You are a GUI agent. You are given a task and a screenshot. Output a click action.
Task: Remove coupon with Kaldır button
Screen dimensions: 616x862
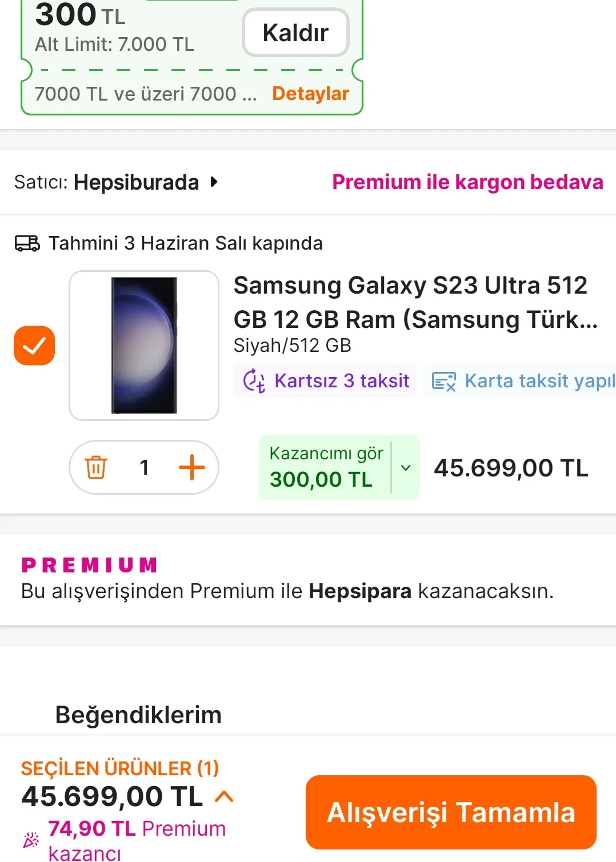(295, 33)
